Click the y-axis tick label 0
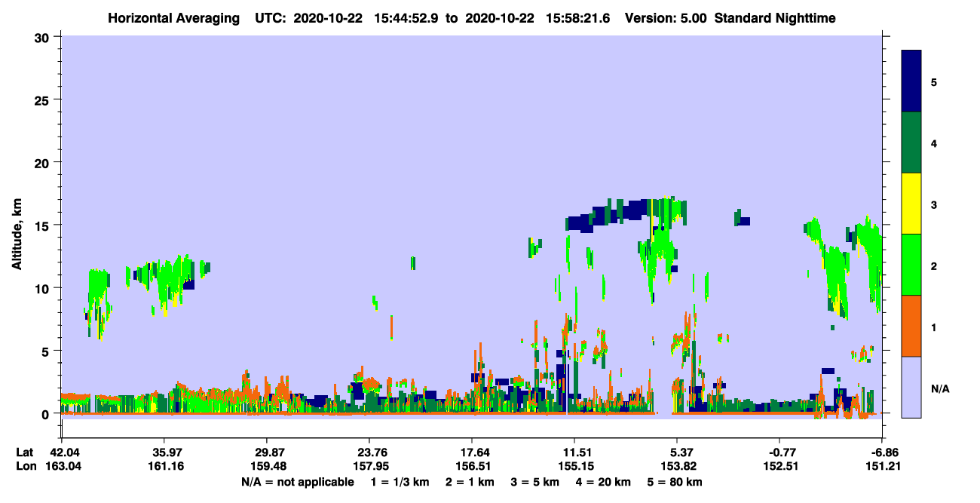The image size is (980, 503). pyautogui.click(x=47, y=414)
